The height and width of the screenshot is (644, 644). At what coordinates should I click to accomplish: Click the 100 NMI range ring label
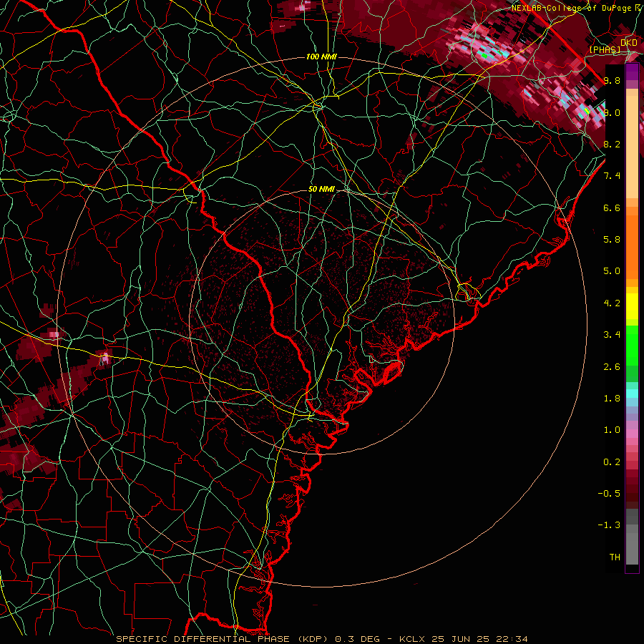tap(321, 57)
